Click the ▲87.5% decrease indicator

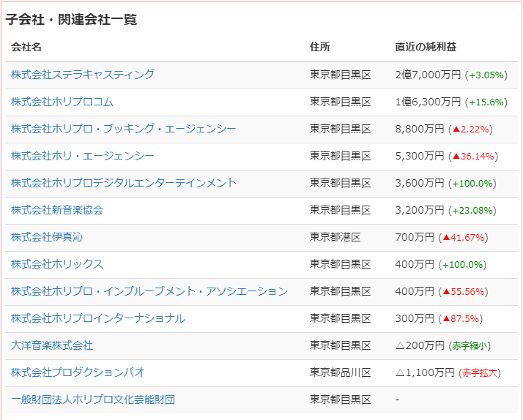coord(461,319)
